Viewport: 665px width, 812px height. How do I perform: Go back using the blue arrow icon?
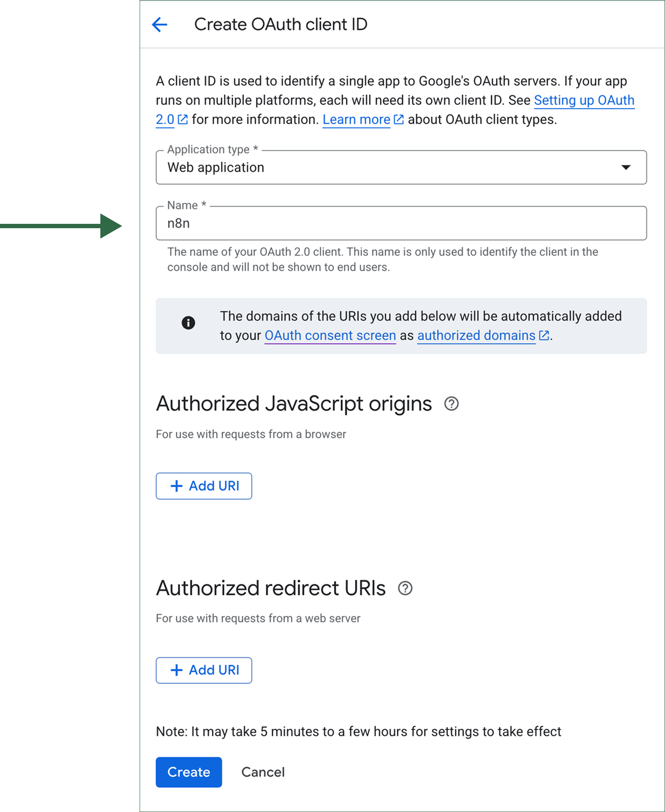(x=160, y=24)
